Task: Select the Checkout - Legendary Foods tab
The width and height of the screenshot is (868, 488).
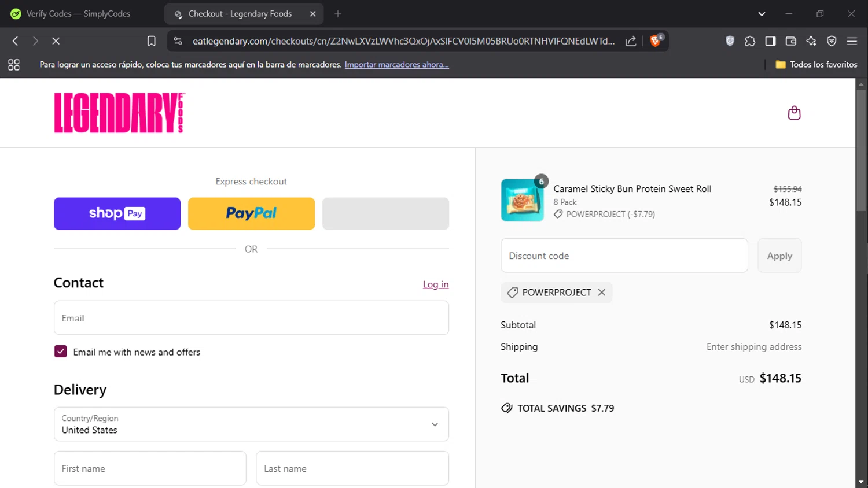Action: [x=240, y=14]
